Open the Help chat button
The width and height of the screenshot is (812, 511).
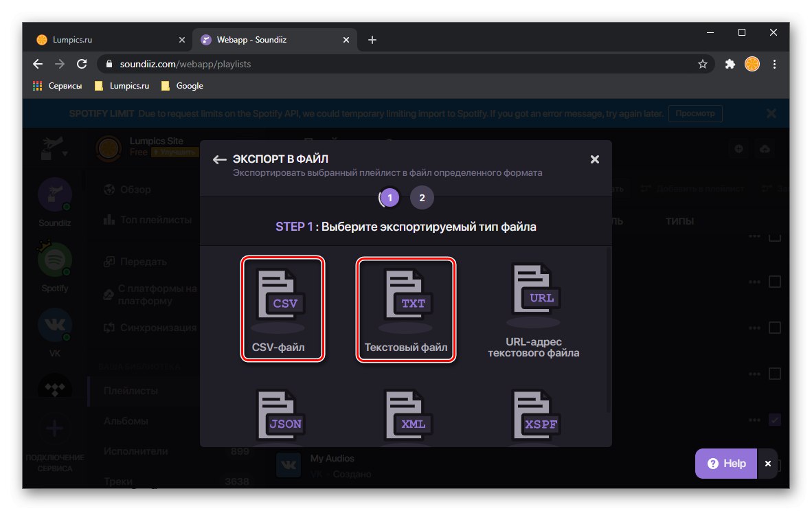click(x=726, y=464)
